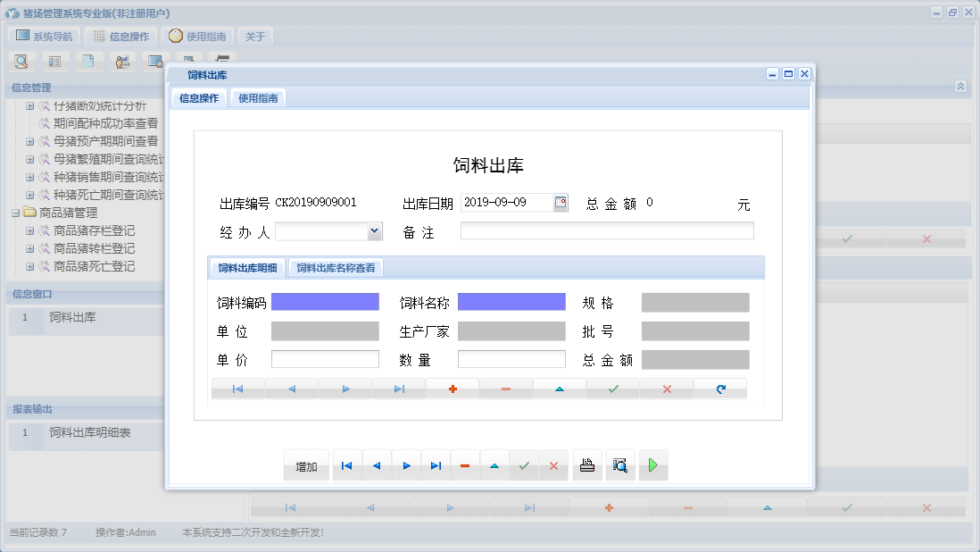Viewport: 980px width, 552px height.
Task: Click the blue 饲料编码 field
Action: point(325,302)
